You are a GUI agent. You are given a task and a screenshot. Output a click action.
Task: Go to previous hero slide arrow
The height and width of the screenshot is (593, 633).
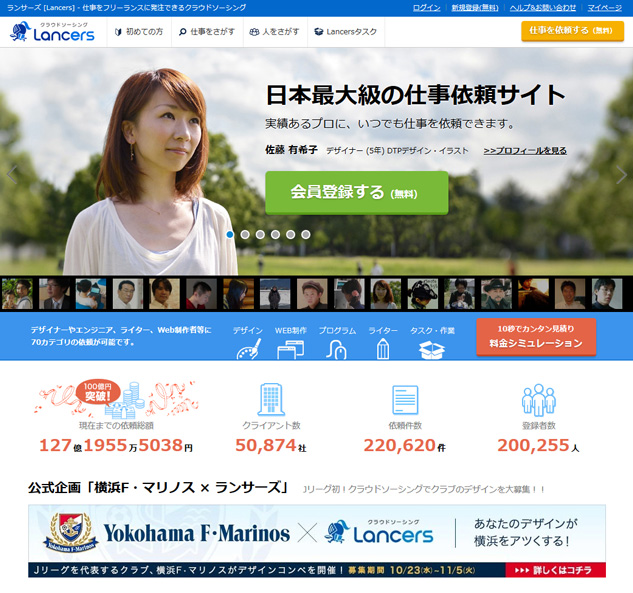click(12, 172)
